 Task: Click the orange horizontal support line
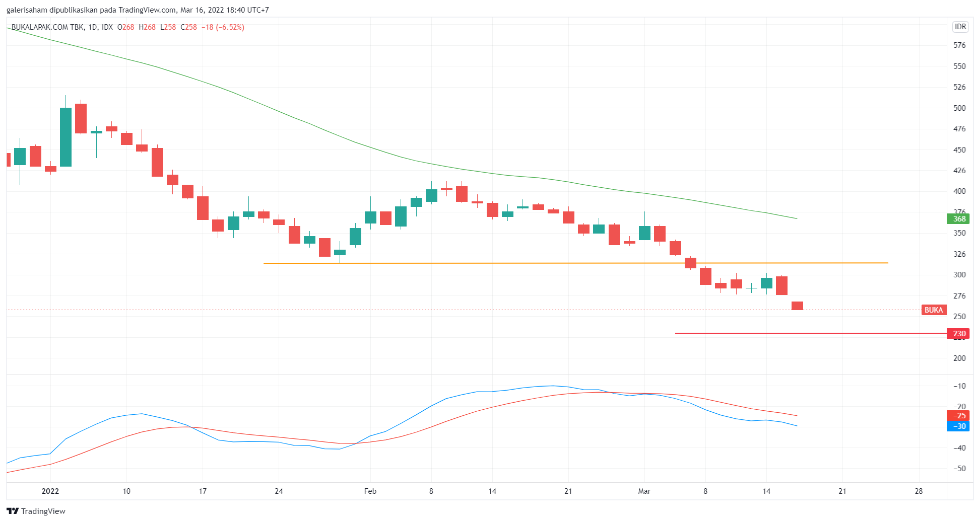575,263
